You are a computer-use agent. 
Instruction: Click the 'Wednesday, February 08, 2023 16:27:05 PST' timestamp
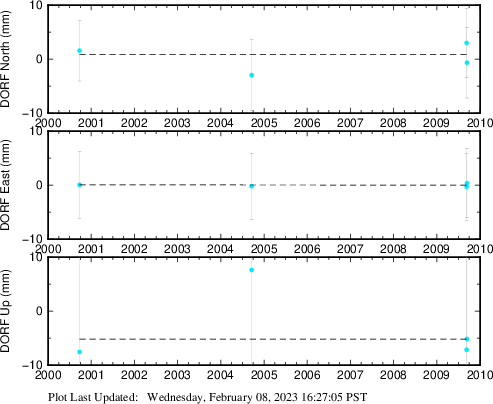click(257, 397)
